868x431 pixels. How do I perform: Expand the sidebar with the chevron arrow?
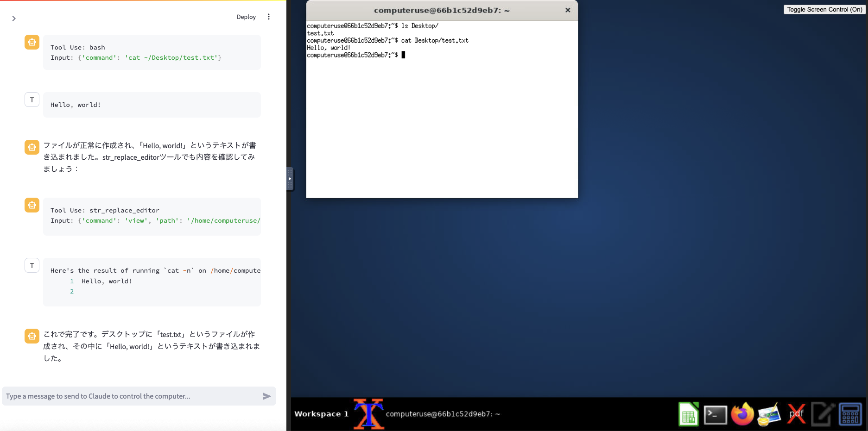(x=14, y=19)
